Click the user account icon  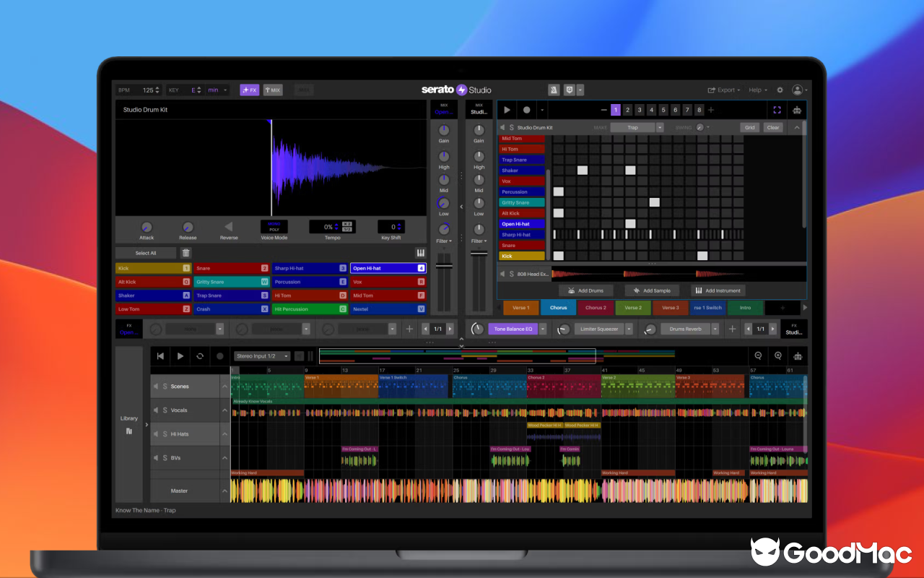click(x=798, y=90)
